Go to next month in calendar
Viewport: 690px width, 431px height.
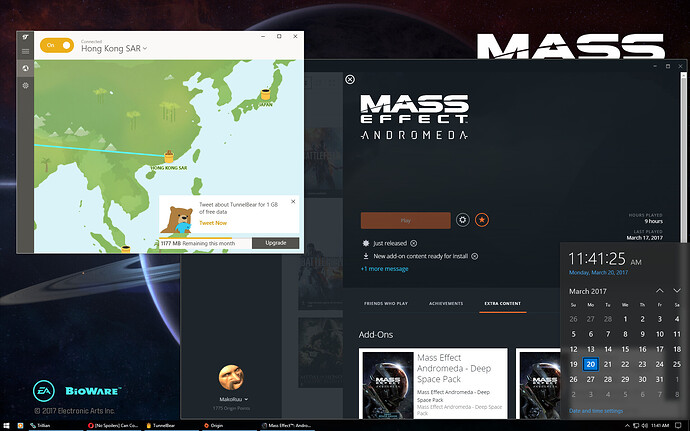tap(677, 291)
